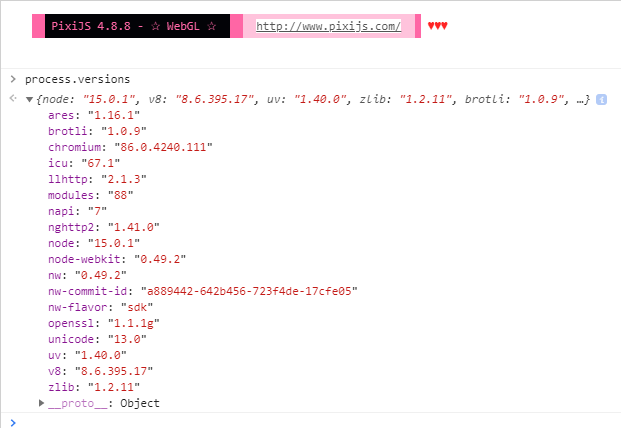Image resolution: width=621 pixels, height=428 pixels.
Task: Select the node-webkit "0.49.2" row
Action: (117, 259)
